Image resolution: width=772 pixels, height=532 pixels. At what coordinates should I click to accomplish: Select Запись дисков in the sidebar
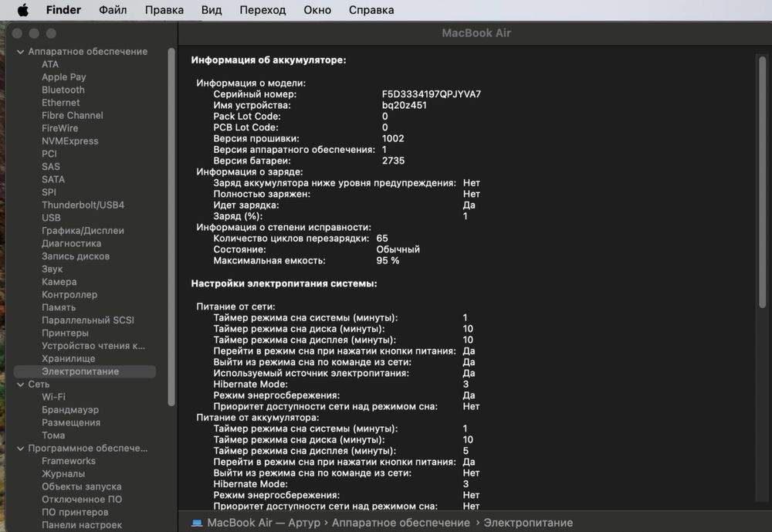pyautogui.click(x=76, y=256)
